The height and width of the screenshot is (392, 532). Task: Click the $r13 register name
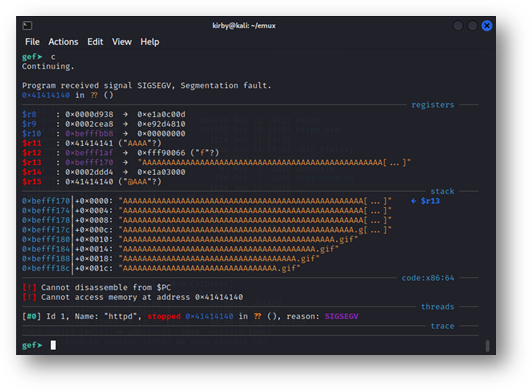tap(32, 162)
